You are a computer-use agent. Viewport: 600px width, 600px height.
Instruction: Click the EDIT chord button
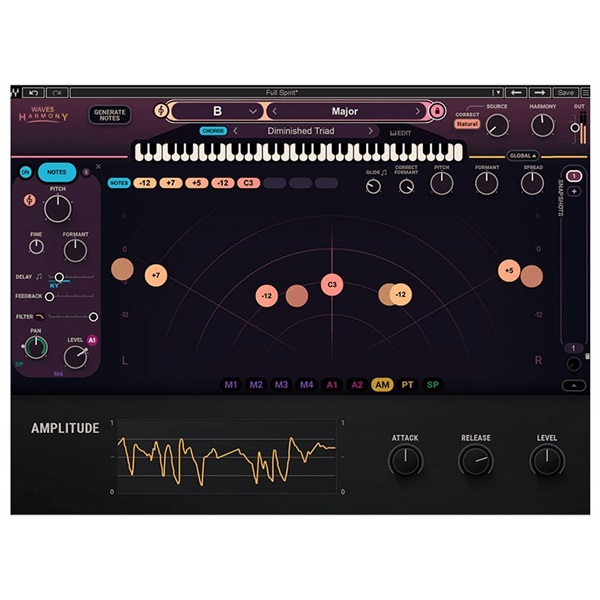pos(401,133)
